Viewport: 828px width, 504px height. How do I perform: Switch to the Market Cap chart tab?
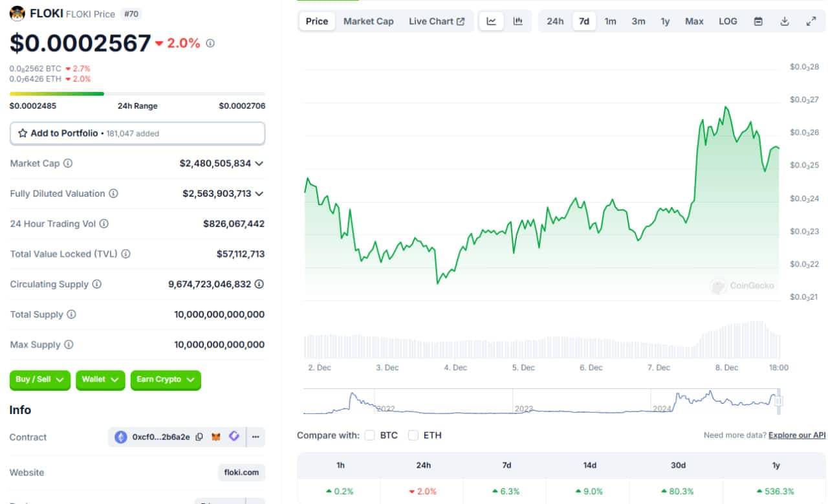click(369, 21)
